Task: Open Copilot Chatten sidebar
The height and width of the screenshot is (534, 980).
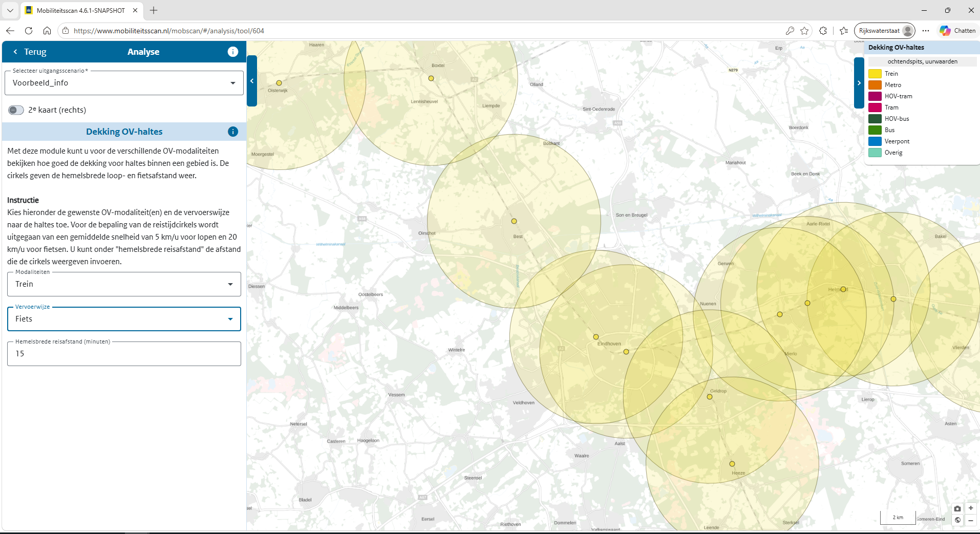Action: pos(957,31)
